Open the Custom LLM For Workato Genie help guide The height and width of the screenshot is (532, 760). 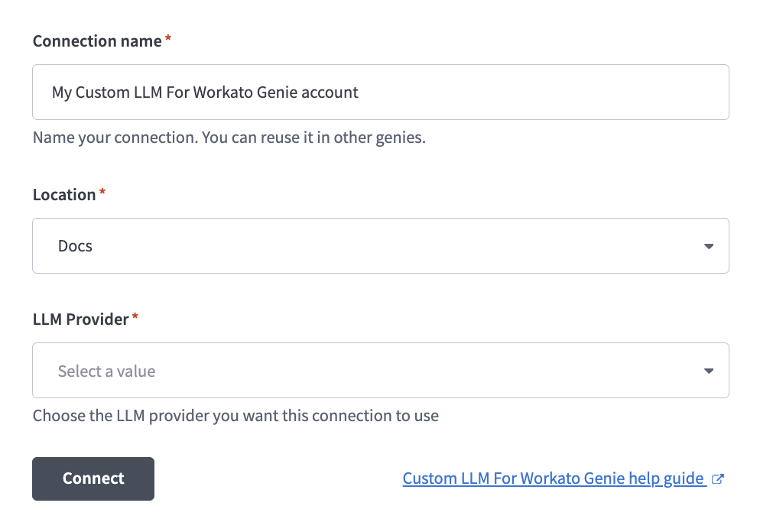coord(554,478)
